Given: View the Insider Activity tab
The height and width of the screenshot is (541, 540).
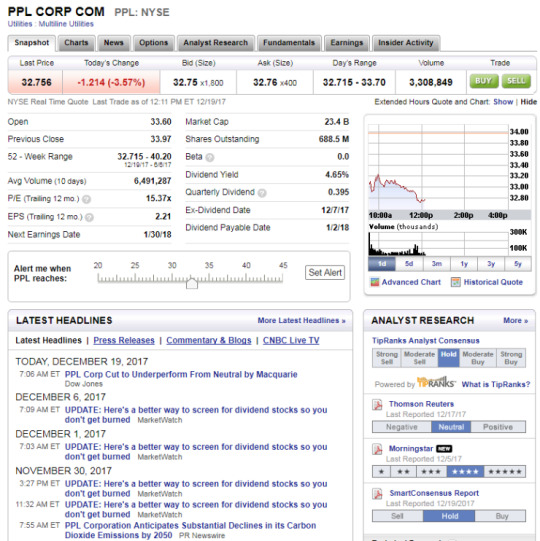Looking at the screenshot, I should pyautogui.click(x=405, y=43).
